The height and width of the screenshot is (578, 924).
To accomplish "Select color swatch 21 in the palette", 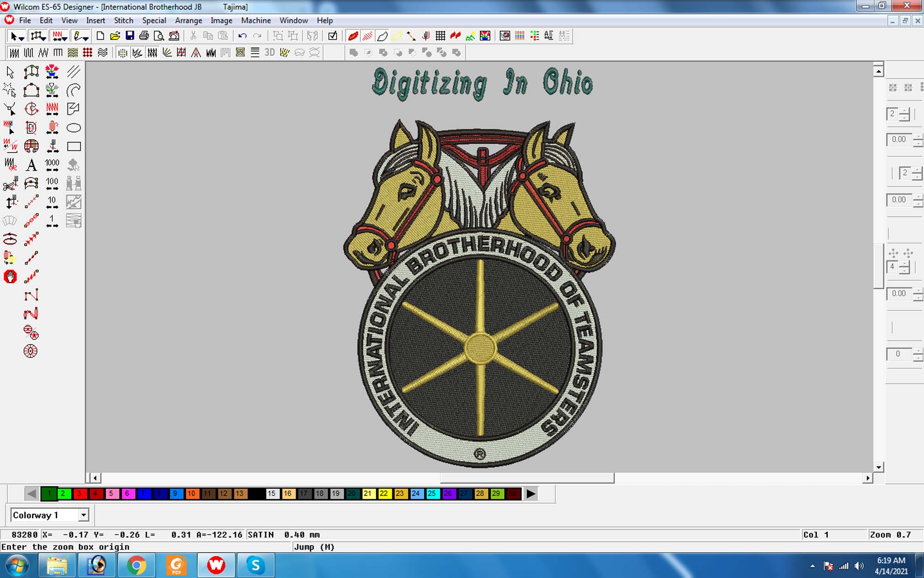I will [x=368, y=493].
